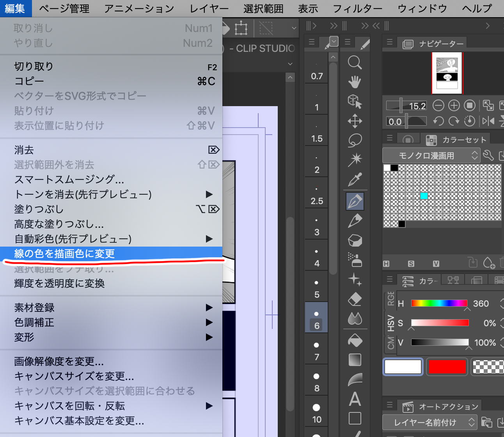This screenshot has width=504, height=437.
Task: Select the Lasso selection tool
Action: tap(355, 140)
